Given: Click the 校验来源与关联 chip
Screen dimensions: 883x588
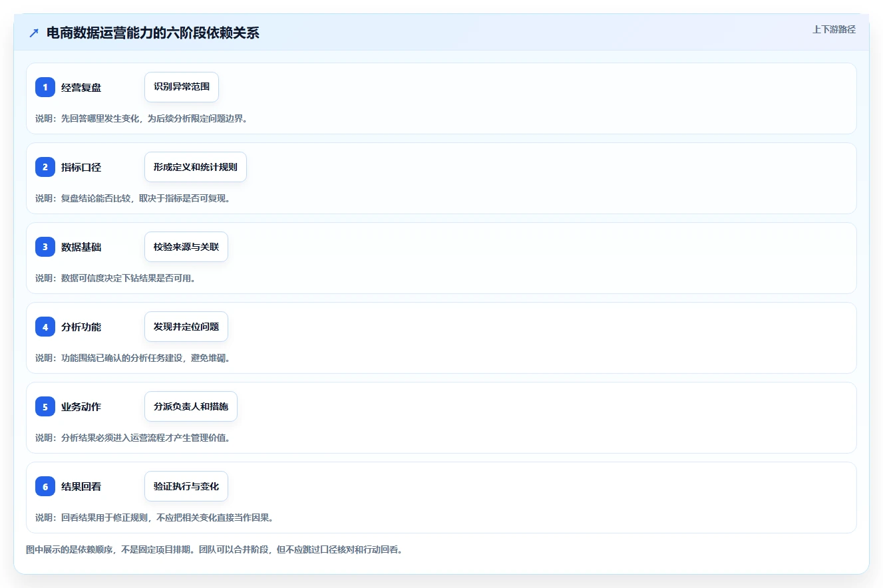Looking at the screenshot, I should pos(186,247).
